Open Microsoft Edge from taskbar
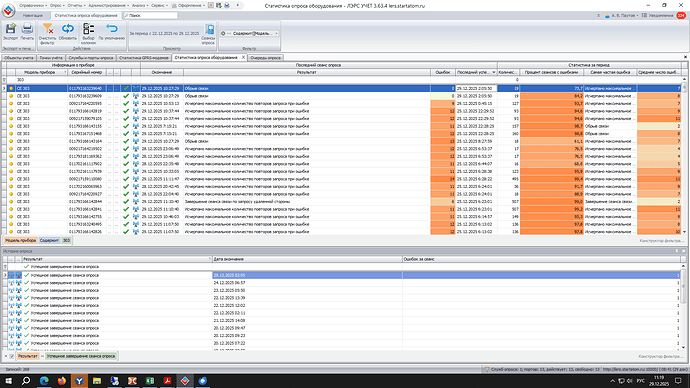Viewport: 690px width, 388px height. click(44, 381)
